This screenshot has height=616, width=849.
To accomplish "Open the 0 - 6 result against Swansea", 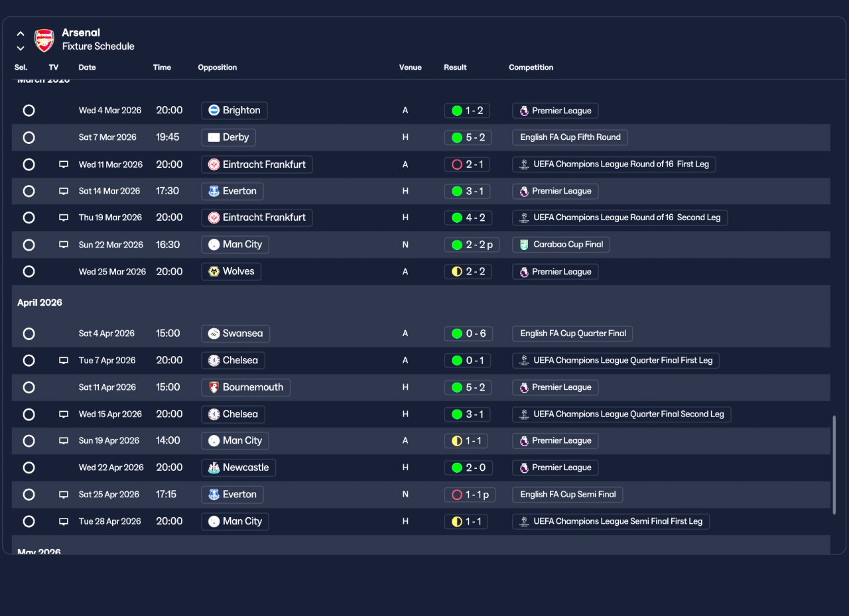I will click(x=468, y=334).
